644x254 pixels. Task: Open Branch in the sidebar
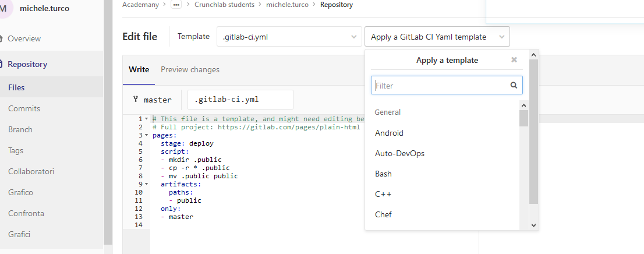pyautogui.click(x=20, y=129)
